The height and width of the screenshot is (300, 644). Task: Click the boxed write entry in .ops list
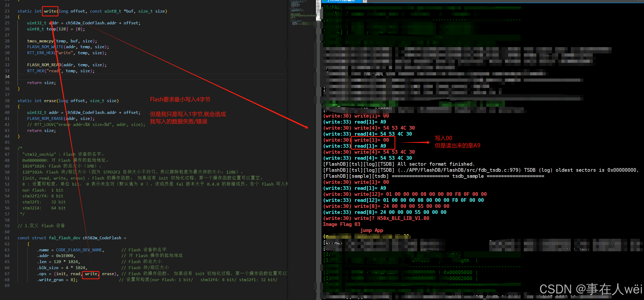(91, 274)
